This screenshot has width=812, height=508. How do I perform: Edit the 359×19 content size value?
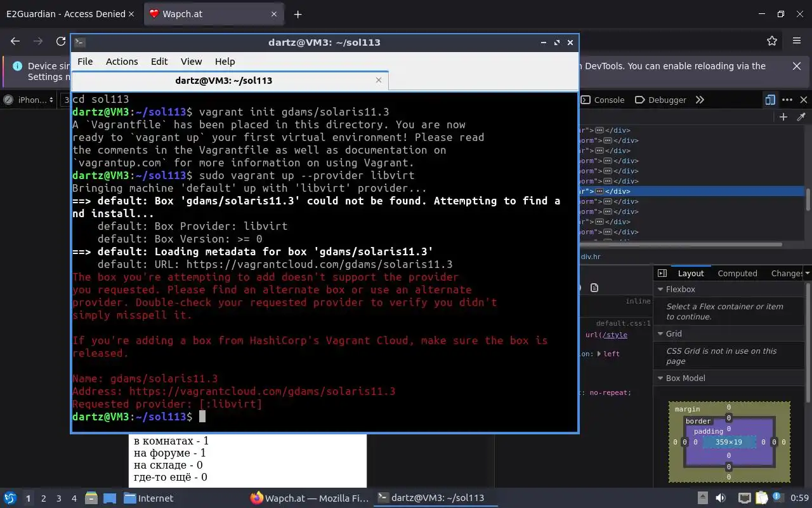tap(728, 442)
